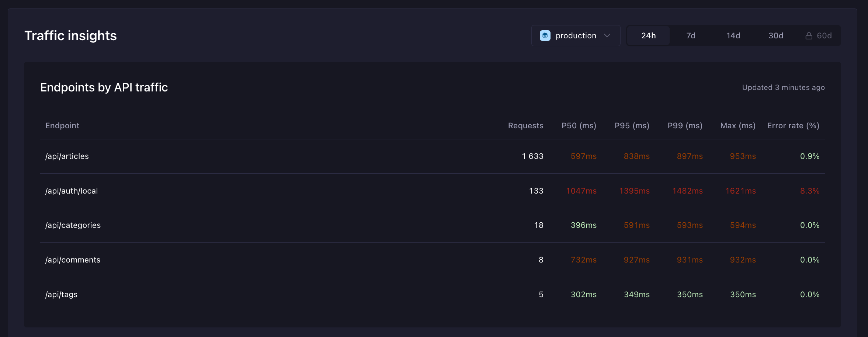Open the /api/tags endpoint row
The image size is (868, 337).
point(432,295)
